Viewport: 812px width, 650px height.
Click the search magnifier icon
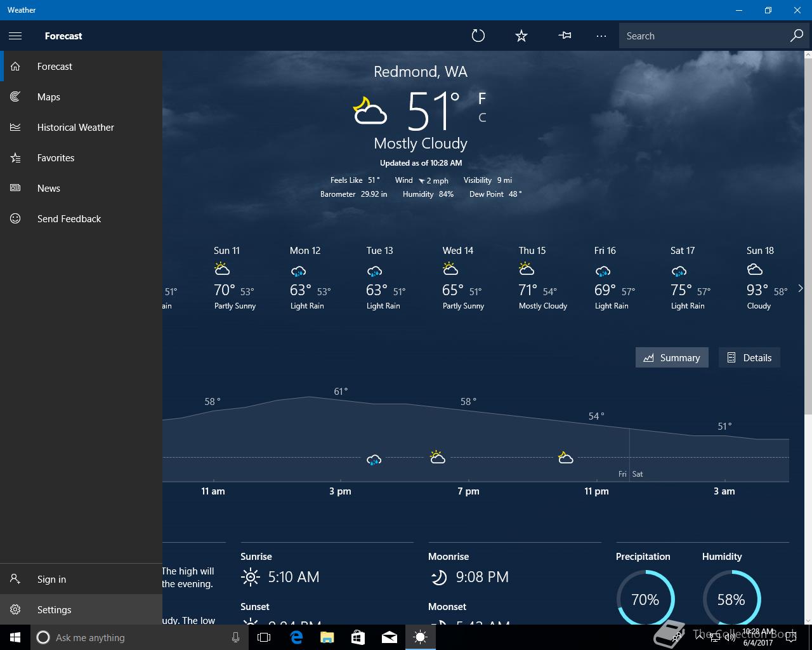coord(796,36)
